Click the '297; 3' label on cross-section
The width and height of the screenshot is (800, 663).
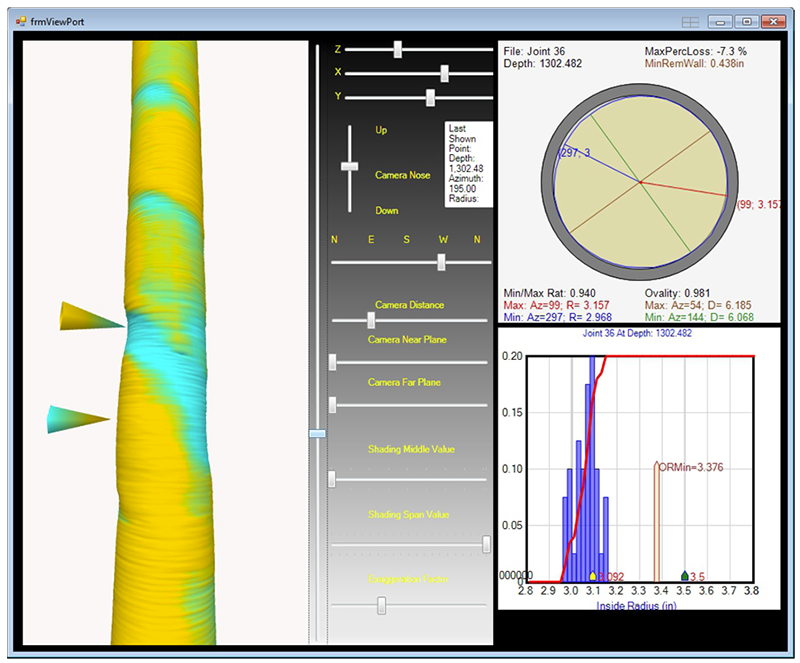click(575, 153)
